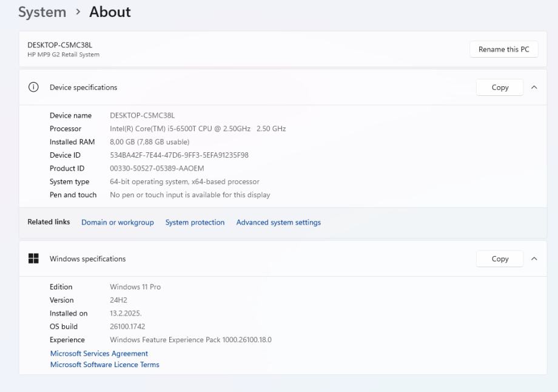Click the Device specifications header label
The width and height of the screenshot is (558, 392).
pyautogui.click(x=83, y=87)
